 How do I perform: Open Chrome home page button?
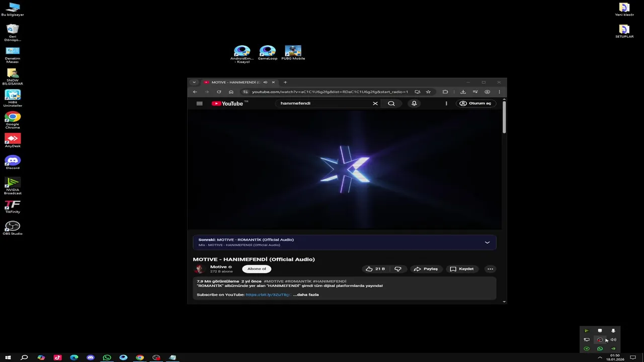(231, 92)
